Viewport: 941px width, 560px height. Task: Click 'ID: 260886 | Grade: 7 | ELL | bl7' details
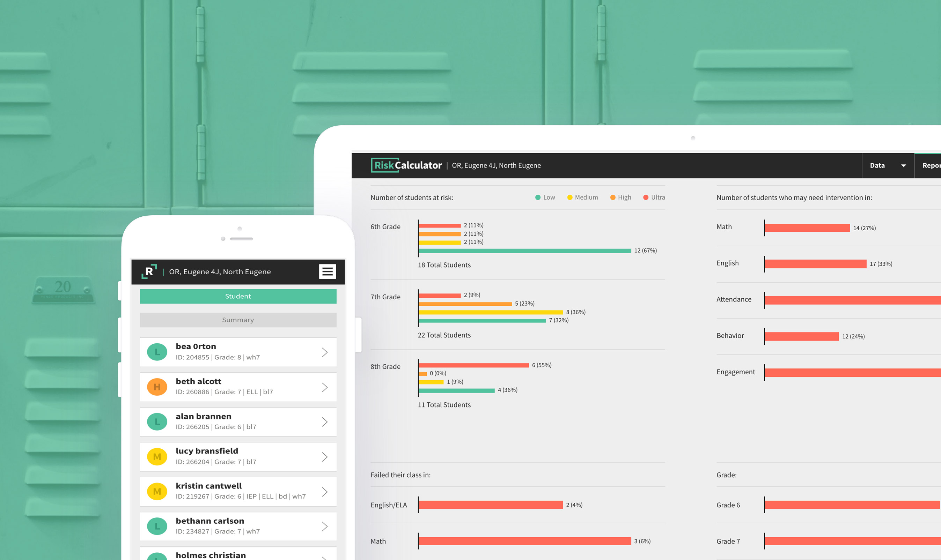(224, 392)
